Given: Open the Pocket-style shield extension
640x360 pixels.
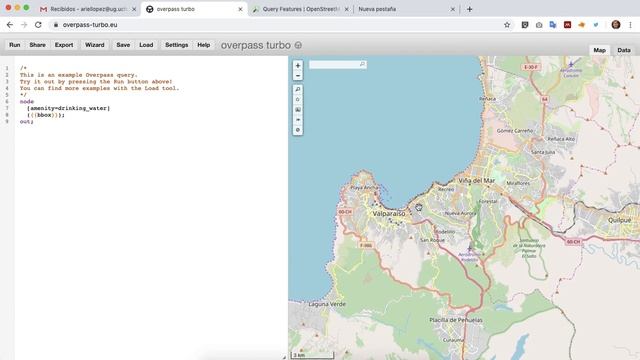Looking at the screenshot, I should tap(525, 25).
